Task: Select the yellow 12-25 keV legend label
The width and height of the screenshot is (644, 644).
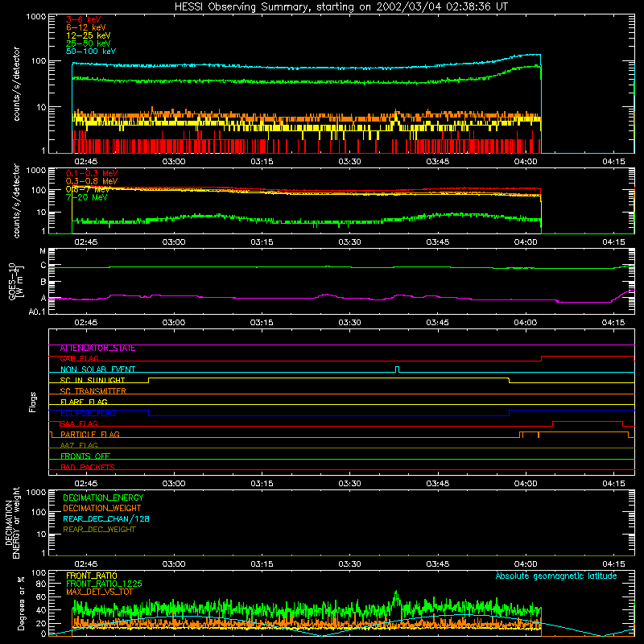Action: 89,35
